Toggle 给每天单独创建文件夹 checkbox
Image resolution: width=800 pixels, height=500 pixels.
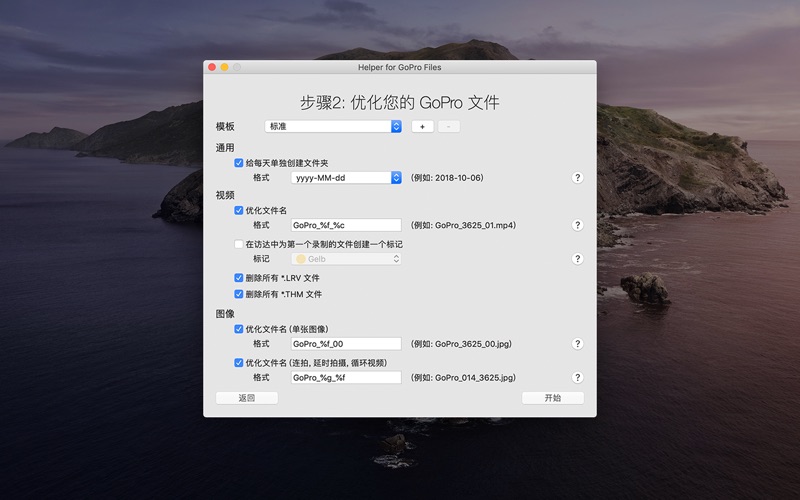point(238,163)
